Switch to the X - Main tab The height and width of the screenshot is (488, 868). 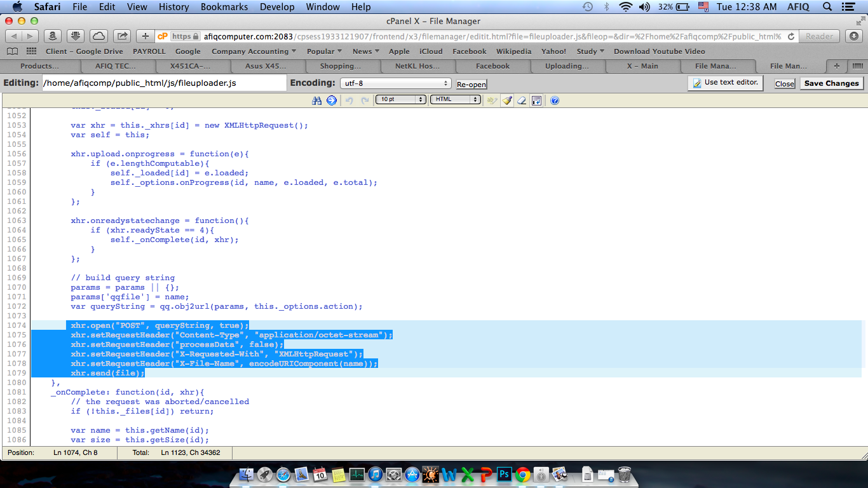642,66
